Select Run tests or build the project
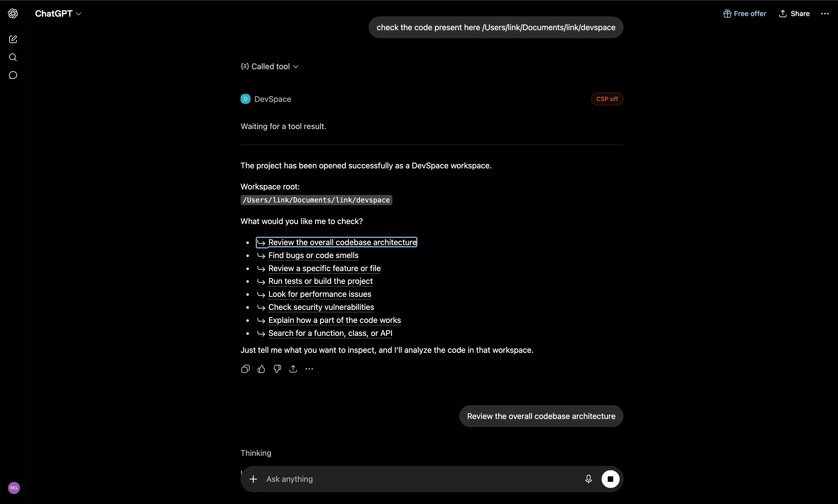Screen dimensions: 838x504 tap(315, 281)
